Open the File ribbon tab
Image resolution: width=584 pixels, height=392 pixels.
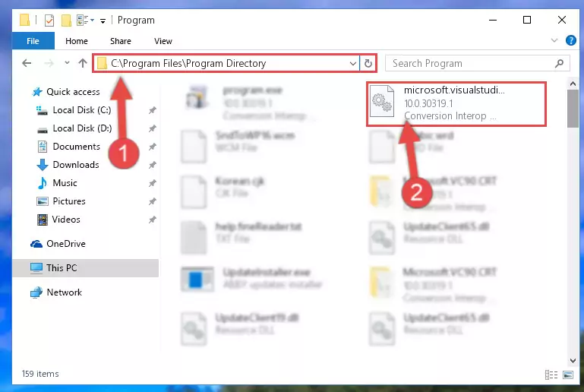[x=33, y=41]
